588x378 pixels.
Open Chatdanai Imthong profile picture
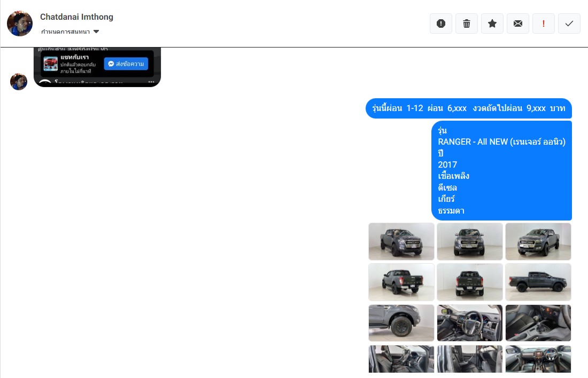[x=20, y=23]
